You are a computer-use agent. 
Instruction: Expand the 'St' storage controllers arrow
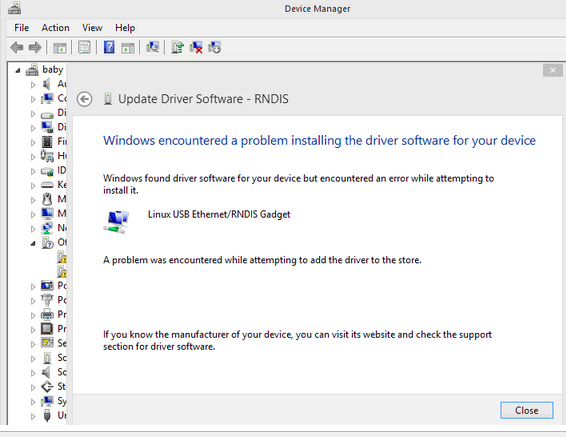click(33, 388)
